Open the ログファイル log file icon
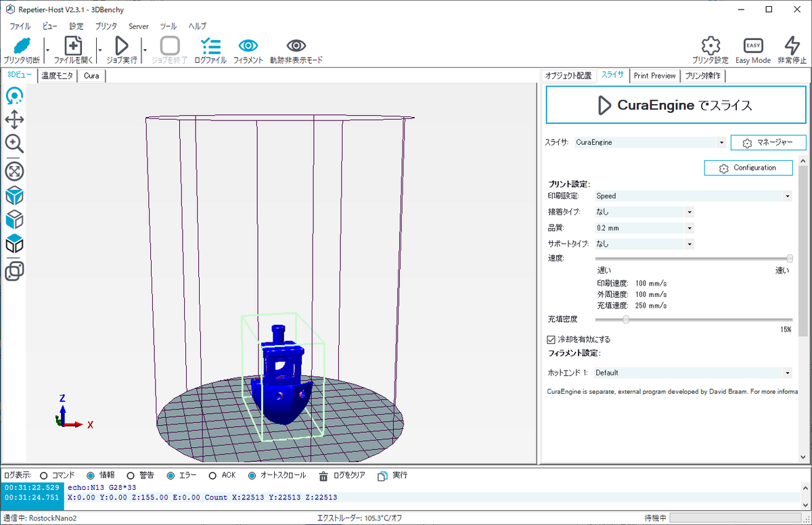Screen dimensions: 812x525 (x=210, y=45)
